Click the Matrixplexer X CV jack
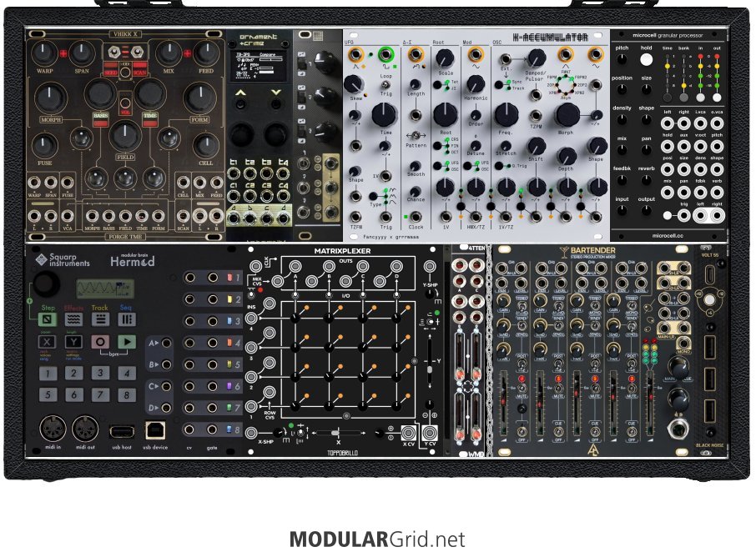This screenshot has width=756, height=557. (408, 432)
